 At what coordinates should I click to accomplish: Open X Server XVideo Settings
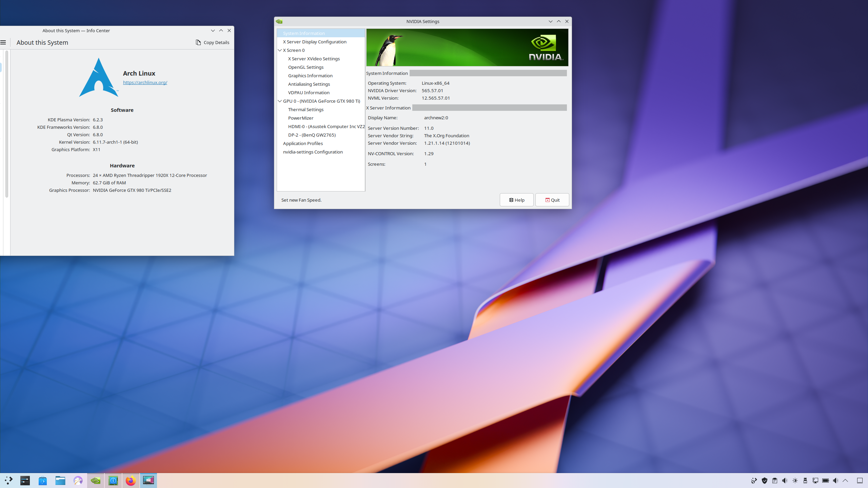tap(314, 59)
